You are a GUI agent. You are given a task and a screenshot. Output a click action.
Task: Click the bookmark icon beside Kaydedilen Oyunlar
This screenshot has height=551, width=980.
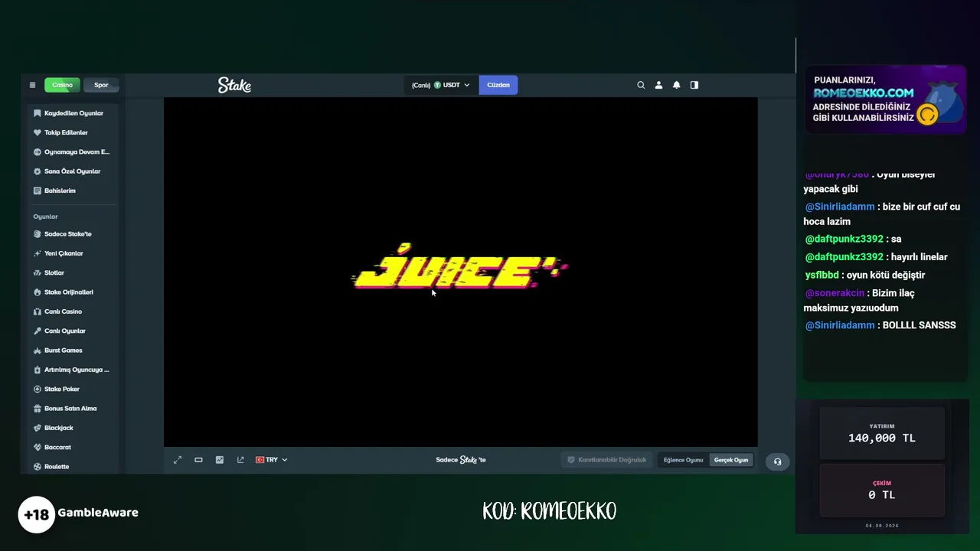click(38, 113)
